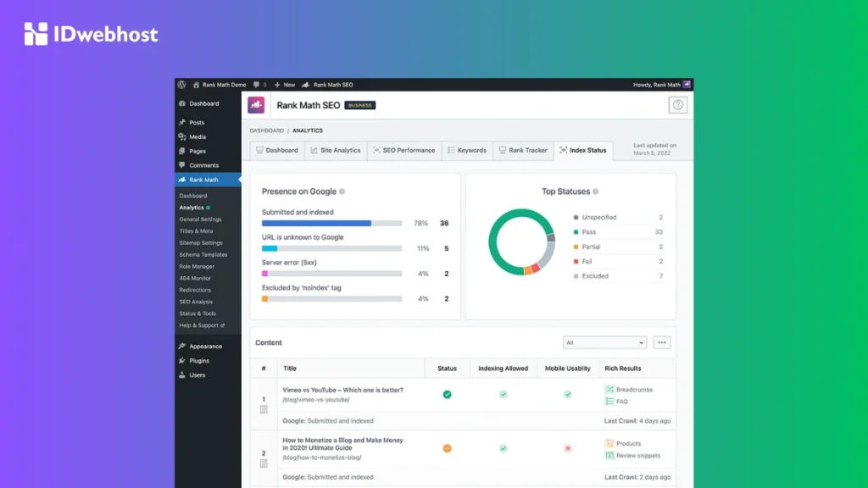Click Pass legend color swatch
This screenshot has height=488, width=868.
[x=576, y=232]
